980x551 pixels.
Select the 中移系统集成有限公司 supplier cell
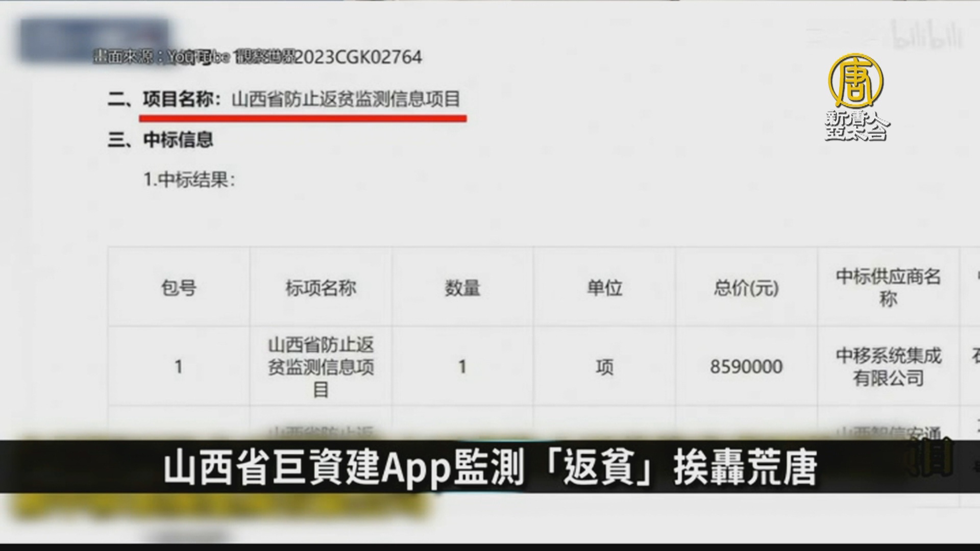[x=888, y=366]
